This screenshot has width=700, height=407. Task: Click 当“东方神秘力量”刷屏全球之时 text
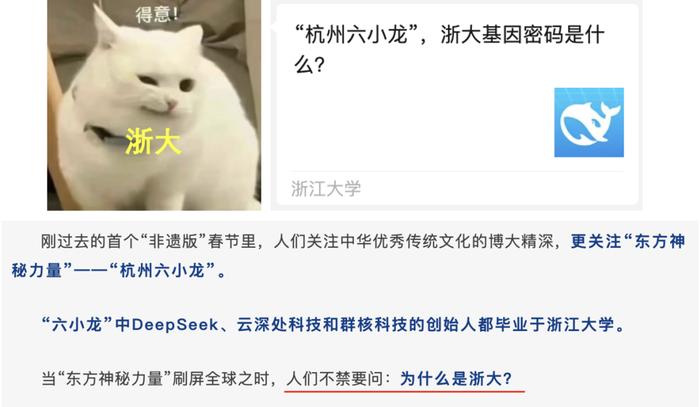pos(156,379)
